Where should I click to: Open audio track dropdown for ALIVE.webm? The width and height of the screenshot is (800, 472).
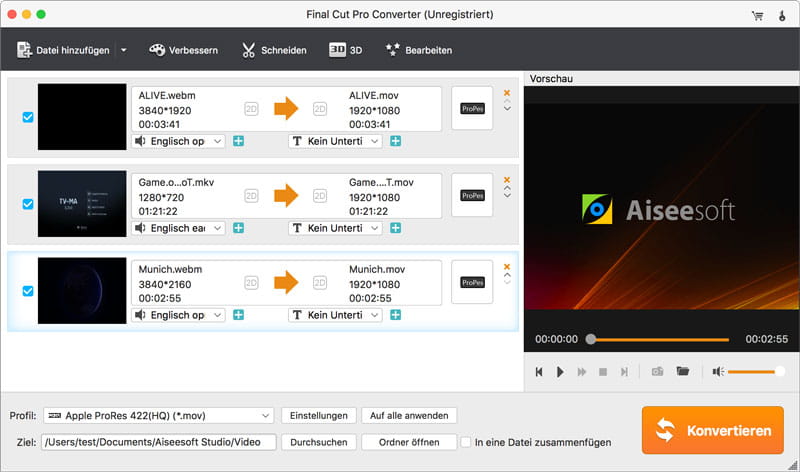[x=178, y=141]
